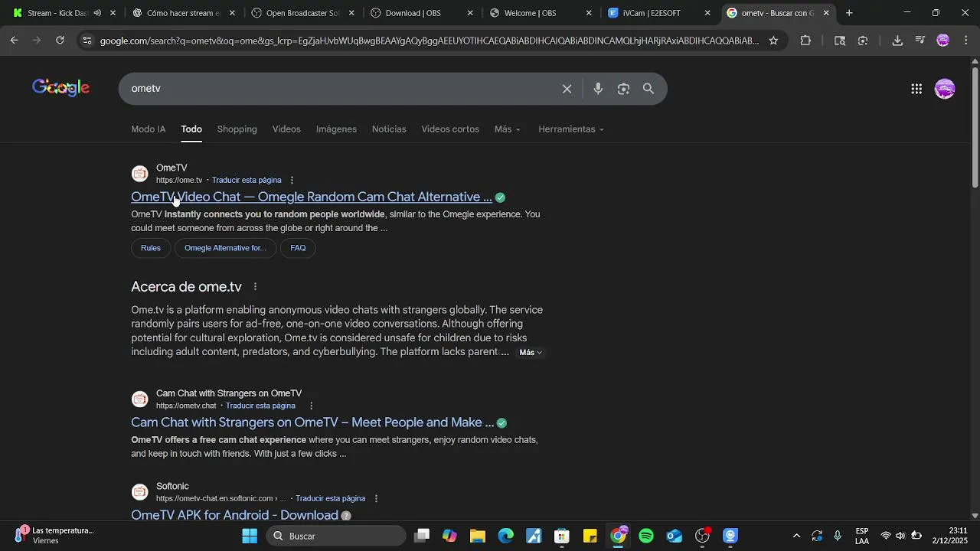This screenshot has height=551, width=980.
Task: Switch to the Download | OBS tab
Action: 422,13
